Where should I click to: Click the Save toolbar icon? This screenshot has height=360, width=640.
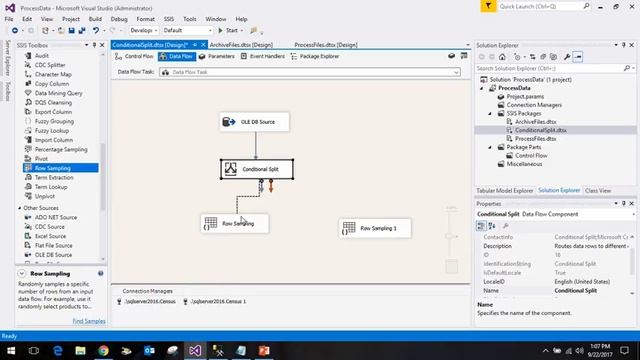(x=71, y=30)
